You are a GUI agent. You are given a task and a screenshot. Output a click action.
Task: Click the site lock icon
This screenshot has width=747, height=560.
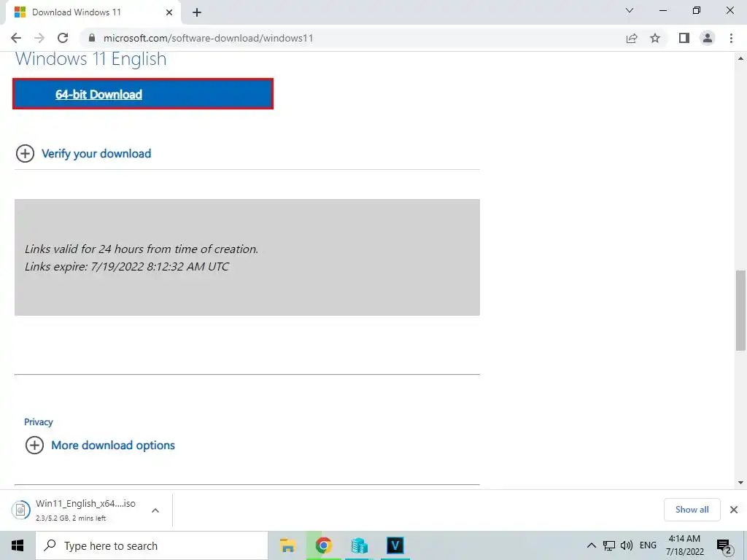click(x=92, y=38)
